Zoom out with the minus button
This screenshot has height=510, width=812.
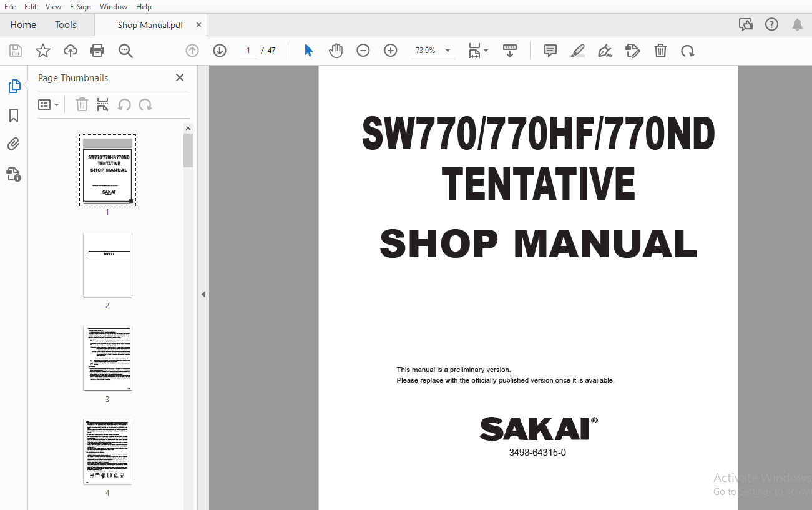click(x=363, y=51)
